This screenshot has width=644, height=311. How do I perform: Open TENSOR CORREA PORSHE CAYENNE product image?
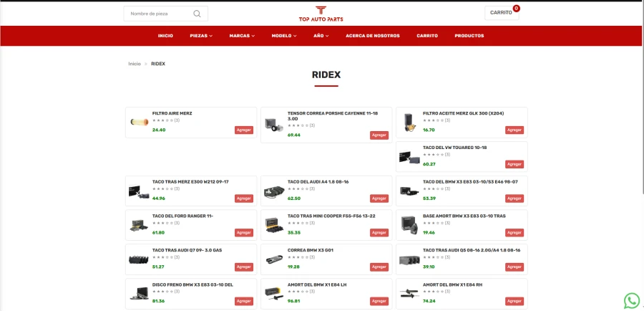point(274,125)
